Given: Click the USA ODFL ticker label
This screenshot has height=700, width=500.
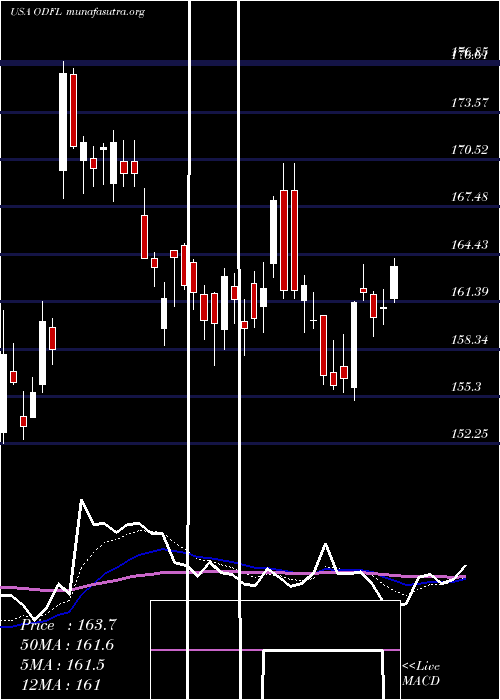Looking at the screenshot, I should 36,12.
